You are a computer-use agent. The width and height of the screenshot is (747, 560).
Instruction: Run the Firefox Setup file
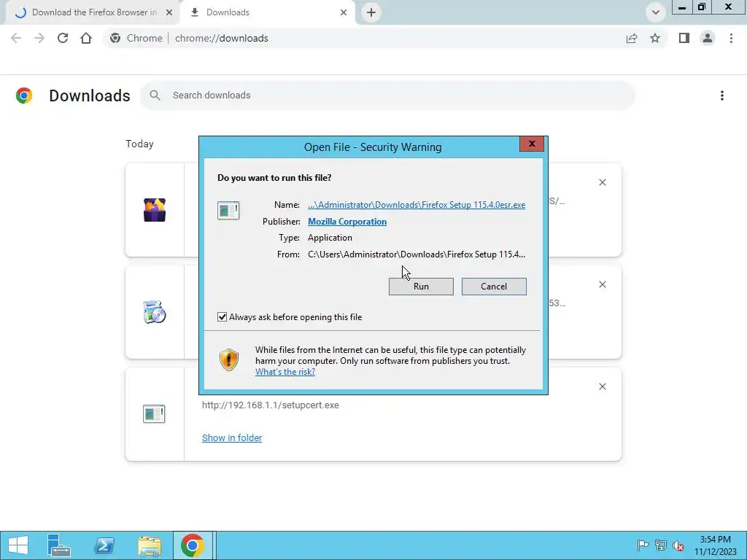click(421, 286)
